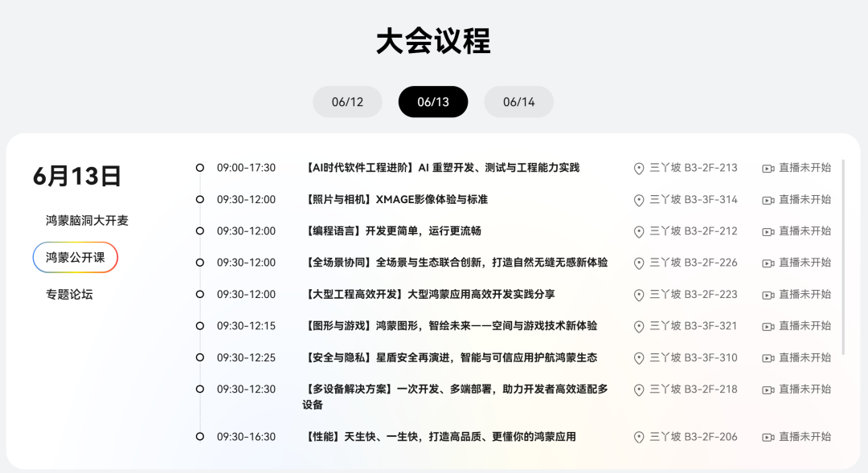
Task: Click live video icon for 安全与隐私 row
Action: pyautogui.click(x=768, y=358)
